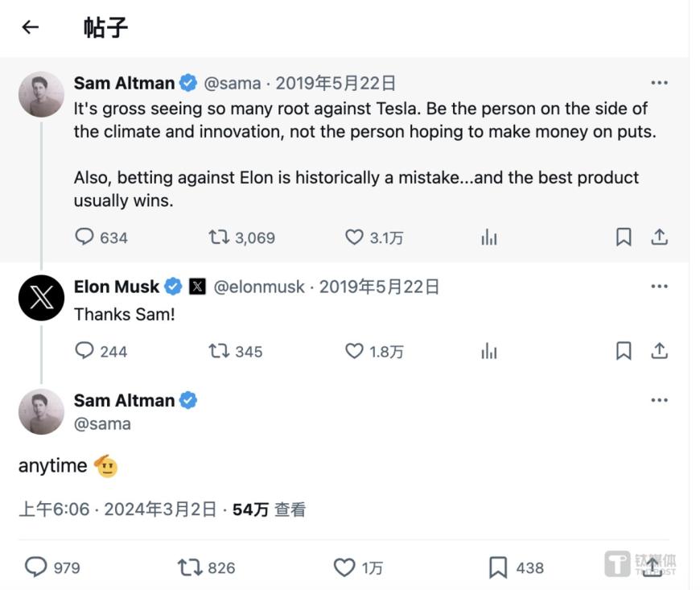This screenshot has width=700, height=590.
Task: Open more options on Sam's Tesla tweet
Action: click(x=659, y=83)
